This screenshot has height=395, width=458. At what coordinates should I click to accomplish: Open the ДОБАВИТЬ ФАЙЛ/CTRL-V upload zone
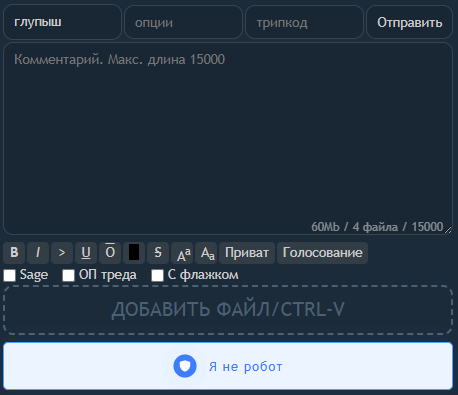tap(228, 310)
